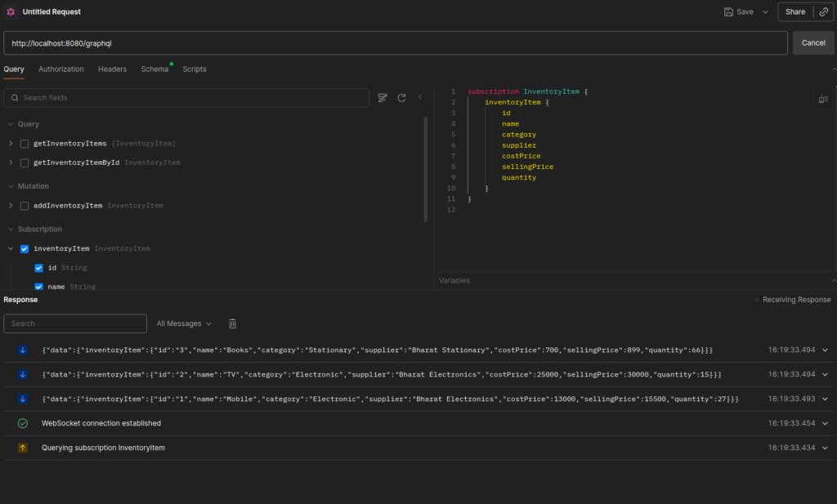Click the prettify query icon in the editor
The height and width of the screenshot is (504, 837).
(x=822, y=98)
